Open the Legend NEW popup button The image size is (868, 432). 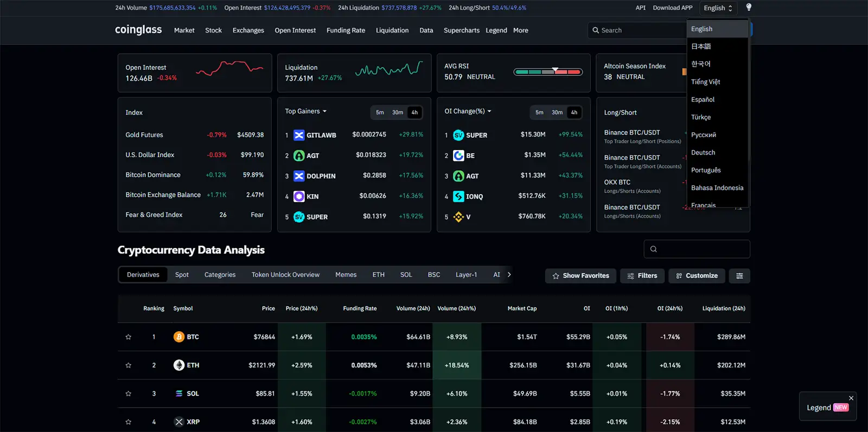(x=828, y=408)
